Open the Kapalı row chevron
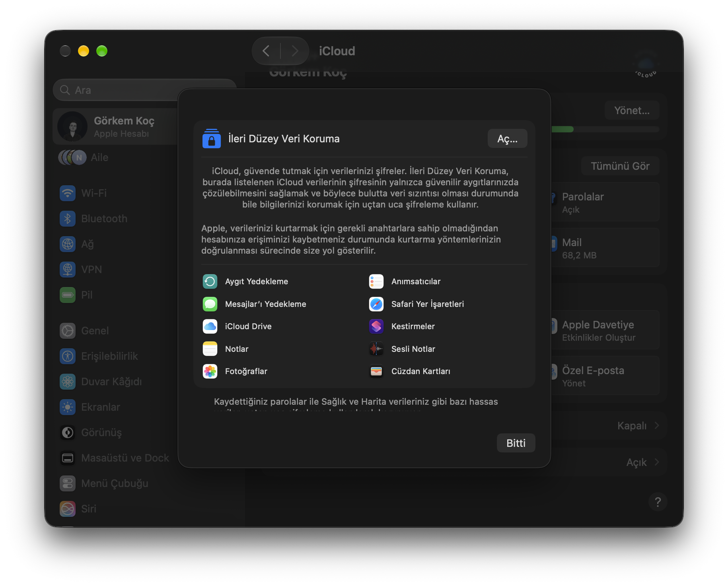Viewport: 728px width, 586px height. 657,426
